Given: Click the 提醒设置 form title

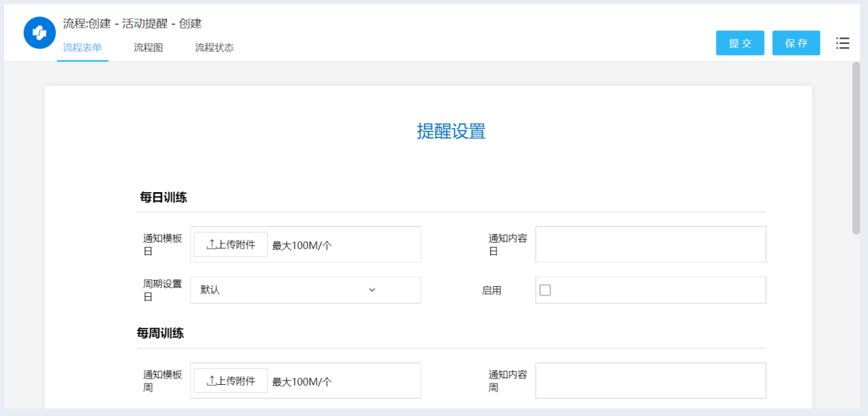Looking at the screenshot, I should coord(451,131).
